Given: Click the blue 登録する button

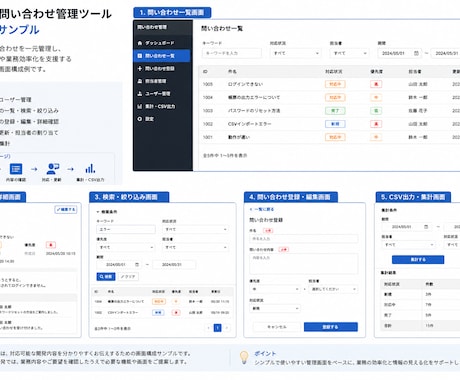Looking at the screenshot, I should point(331,327).
